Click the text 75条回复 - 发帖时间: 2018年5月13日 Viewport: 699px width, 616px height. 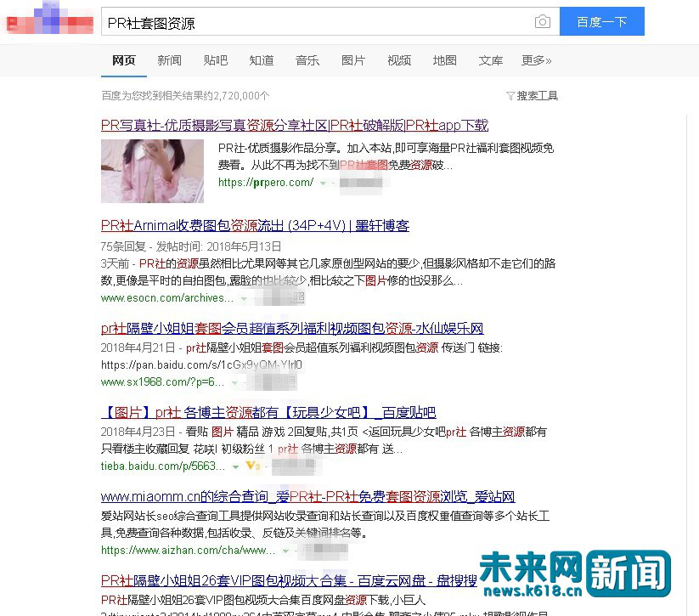(x=191, y=246)
